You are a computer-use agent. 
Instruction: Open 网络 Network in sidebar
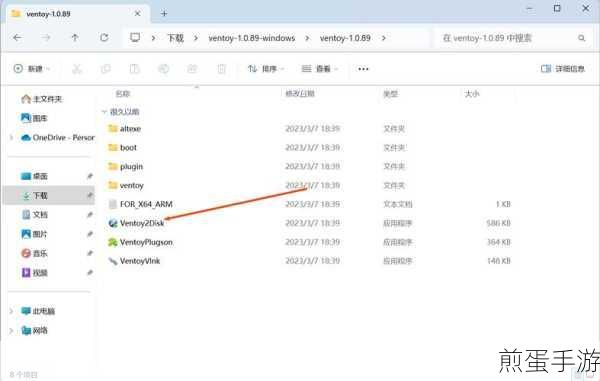pyautogui.click(x=34, y=330)
